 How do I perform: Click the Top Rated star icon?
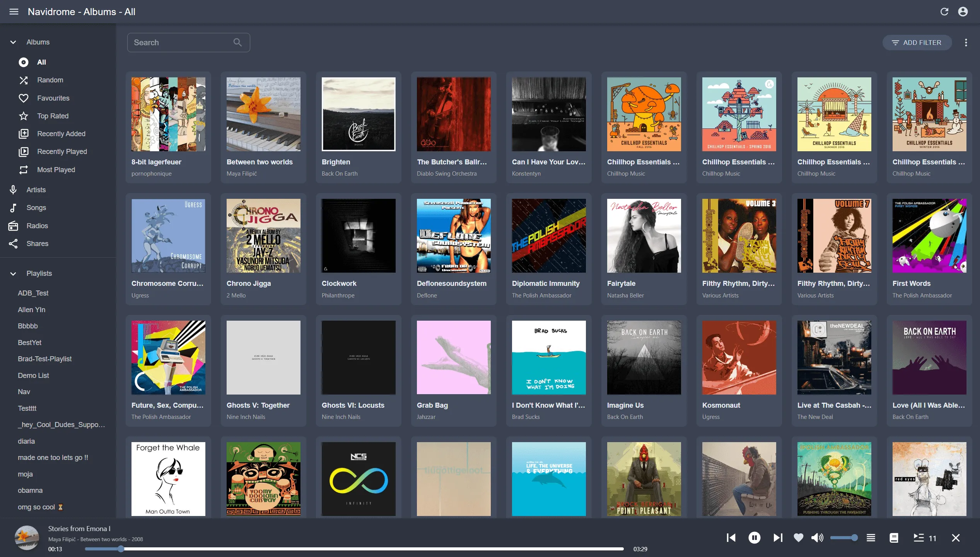(24, 116)
